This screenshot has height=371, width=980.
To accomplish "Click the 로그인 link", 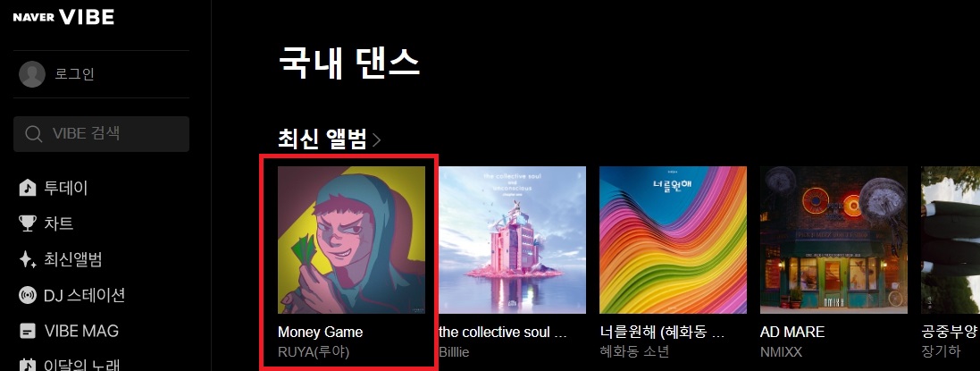I will click(x=74, y=74).
